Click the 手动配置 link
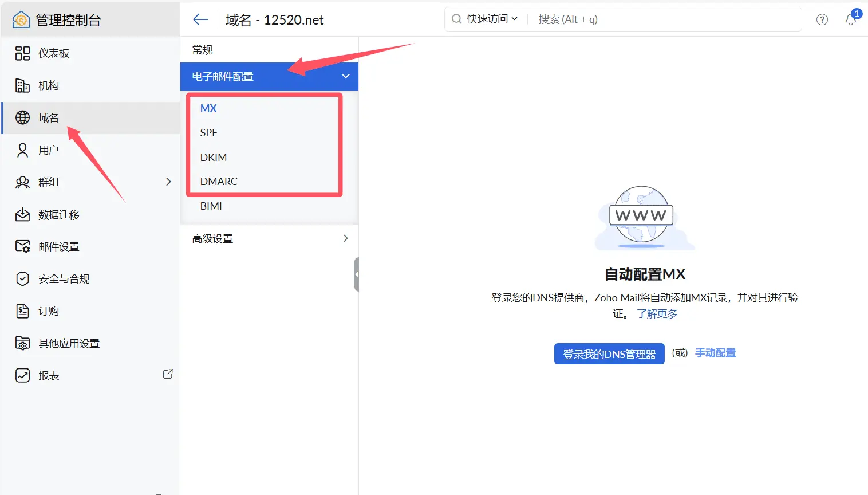The image size is (868, 495). 715,353
